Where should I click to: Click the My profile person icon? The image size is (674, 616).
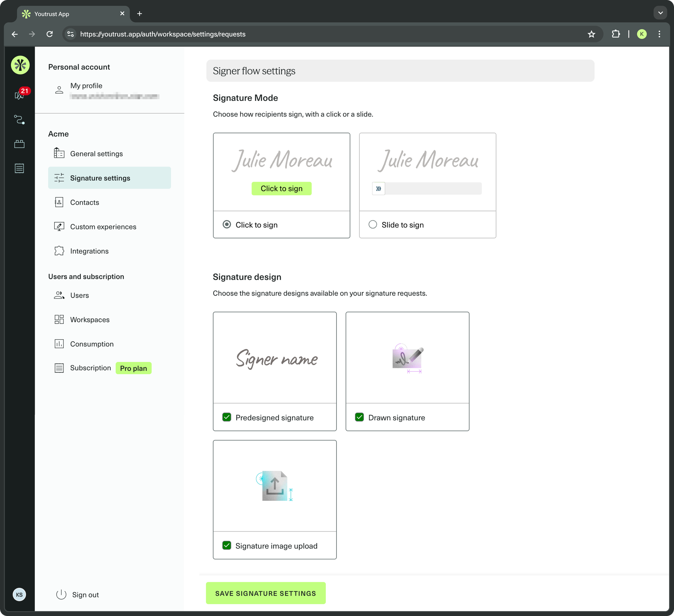pyautogui.click(x=59, y=90)
